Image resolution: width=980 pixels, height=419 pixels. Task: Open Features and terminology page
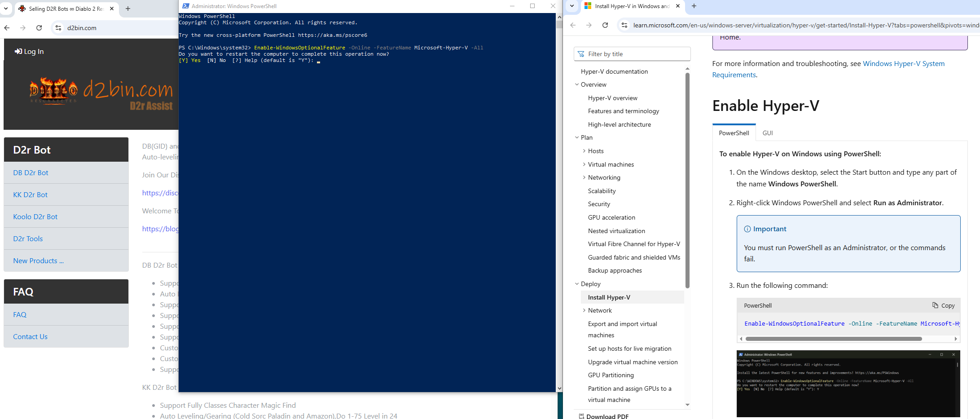pyautogui.click(x=624, y=111)
